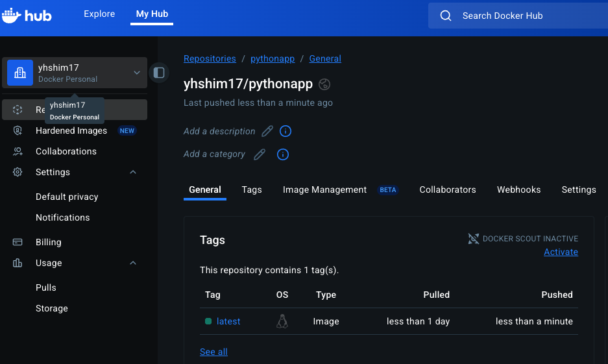Click 'This repository contains 1 tag(s).' text

[x=269, y=270]
